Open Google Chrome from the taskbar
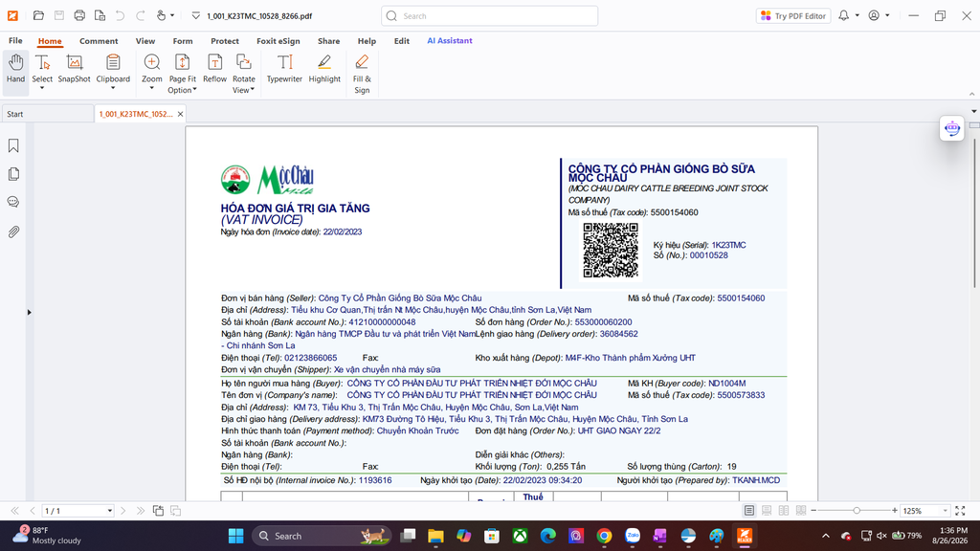 click(605, 536)
